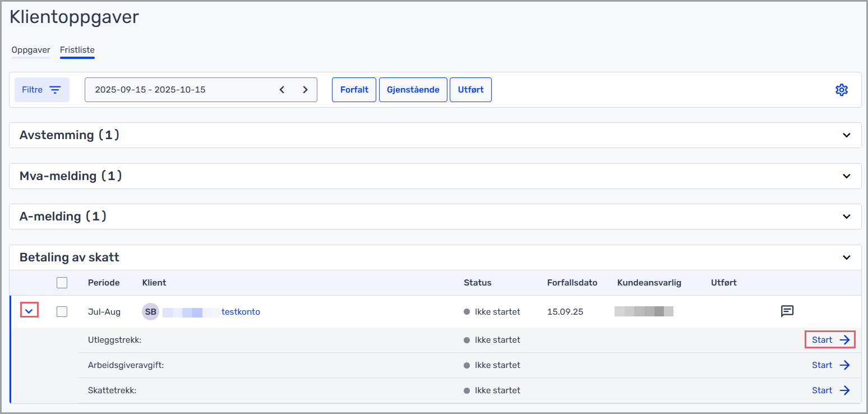
Task: Expand the A-melding section
Action: pyautogui.click(x=846, y=217)
